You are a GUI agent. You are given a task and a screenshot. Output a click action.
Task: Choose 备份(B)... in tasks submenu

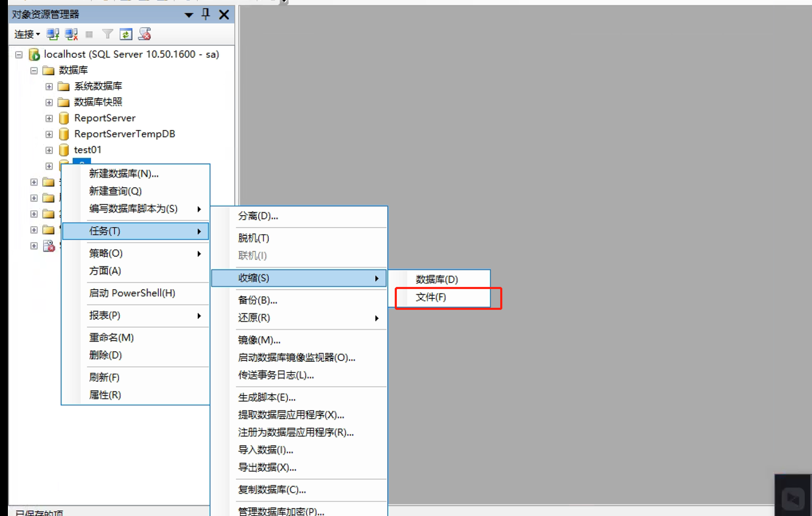coord(299,300)
